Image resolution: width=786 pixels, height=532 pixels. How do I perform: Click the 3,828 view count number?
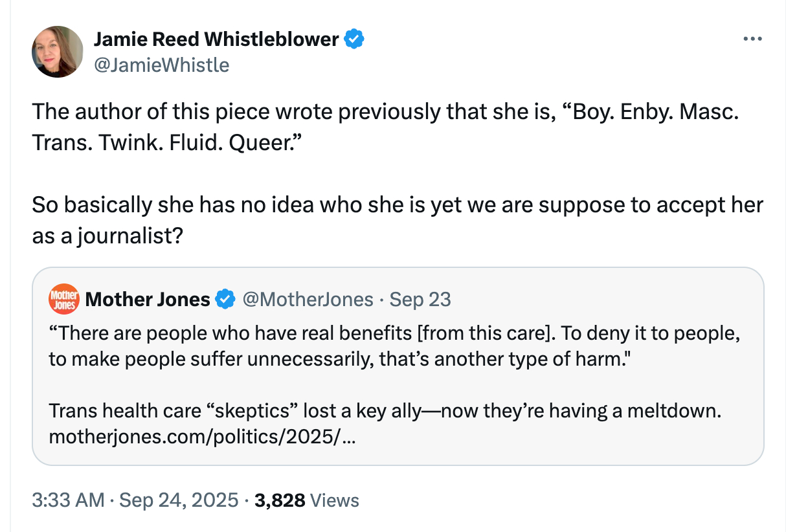click(x=280, y=500)
